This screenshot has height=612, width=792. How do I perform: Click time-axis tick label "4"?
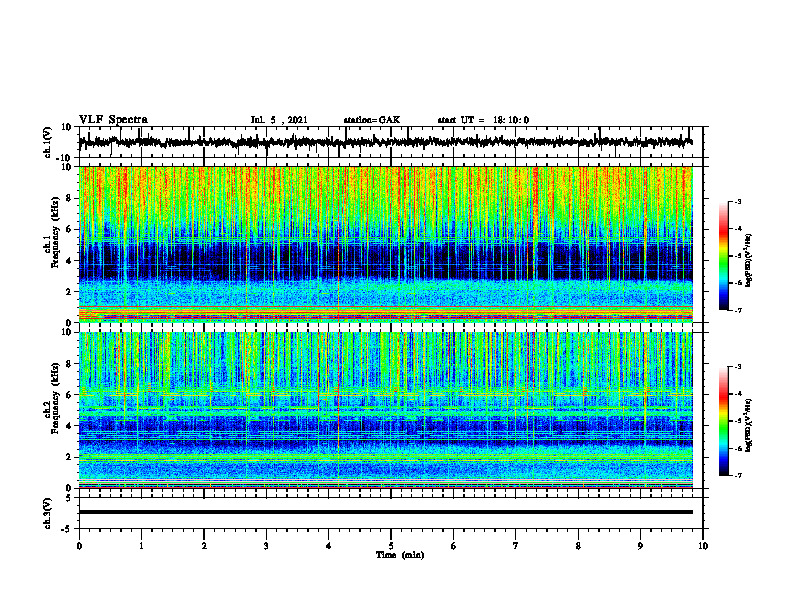point(329,546)
